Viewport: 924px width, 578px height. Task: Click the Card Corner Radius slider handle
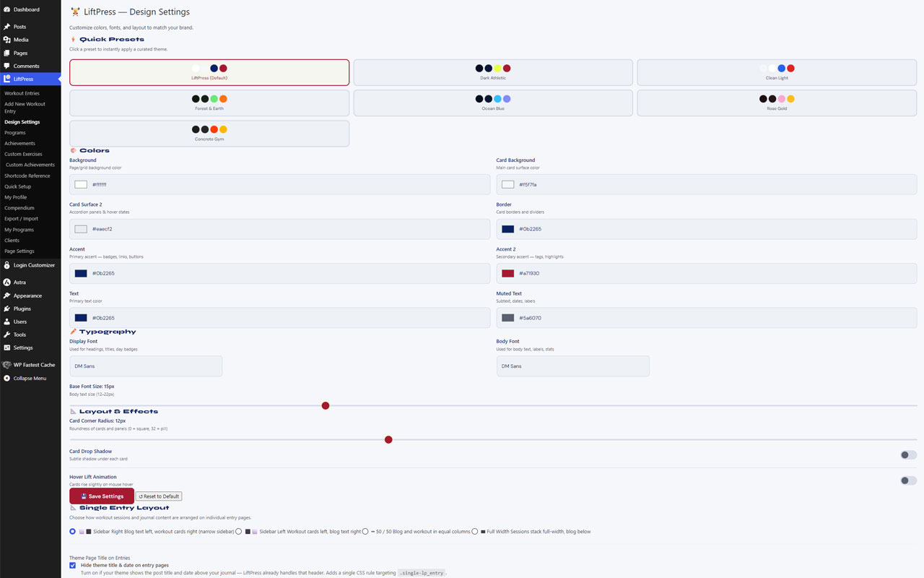coord(388,439)
